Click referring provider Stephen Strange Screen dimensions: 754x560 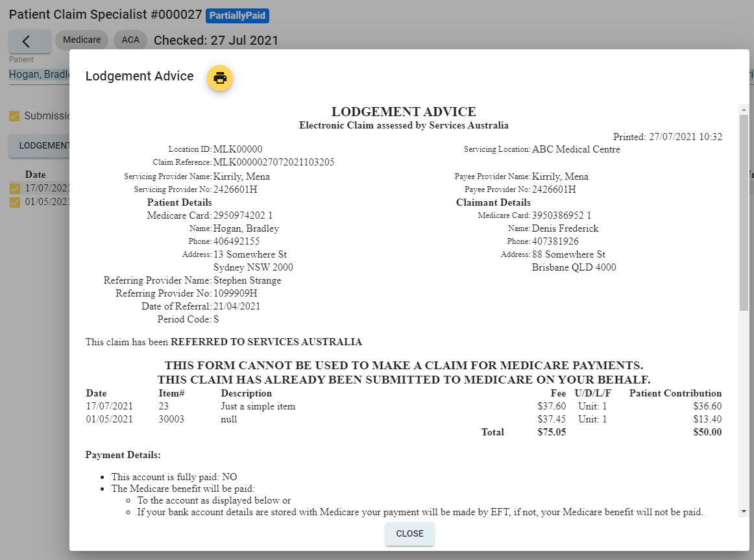pos(247,280)
